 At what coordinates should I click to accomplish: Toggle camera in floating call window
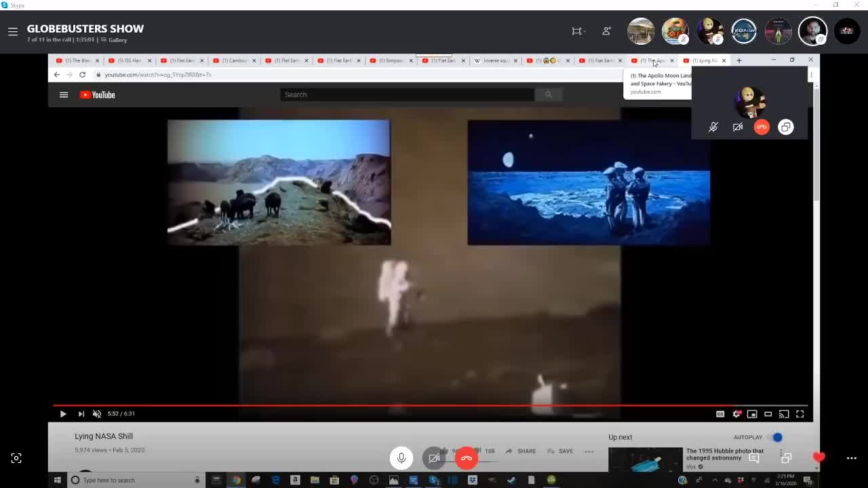tap(738, 127)
